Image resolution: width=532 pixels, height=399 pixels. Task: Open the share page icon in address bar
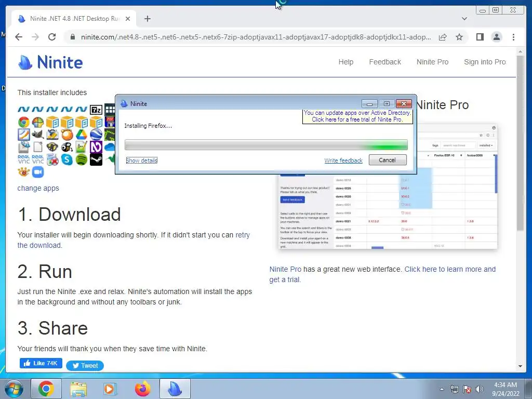tap(443, 37)
